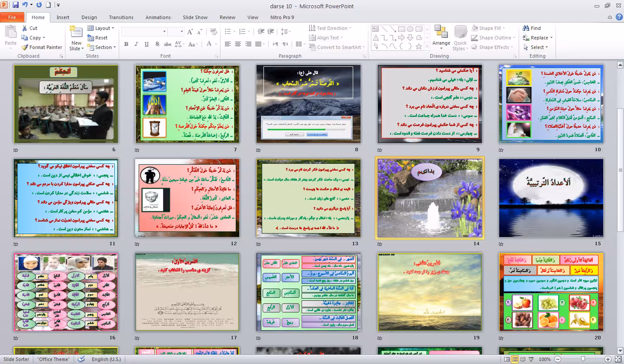Click the Text Direction button
This screenshot has width=624, height=364.
click(330, 28)
